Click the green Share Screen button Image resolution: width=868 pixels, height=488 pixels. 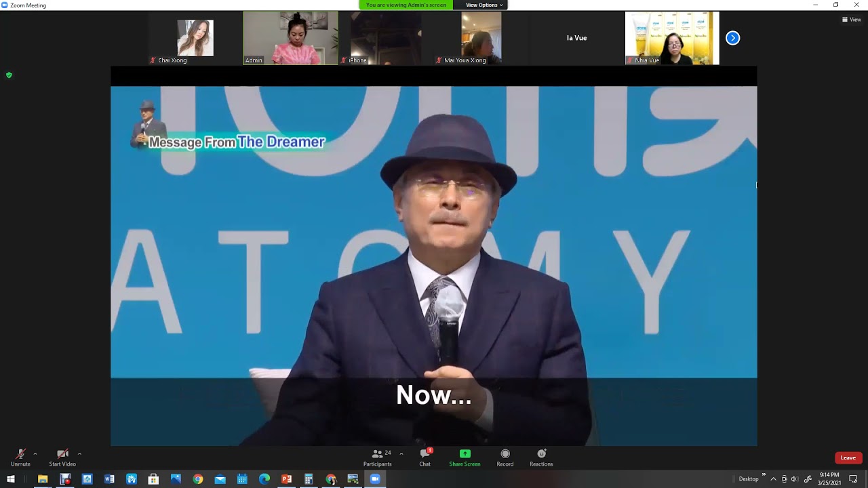(x=465, y=457)
